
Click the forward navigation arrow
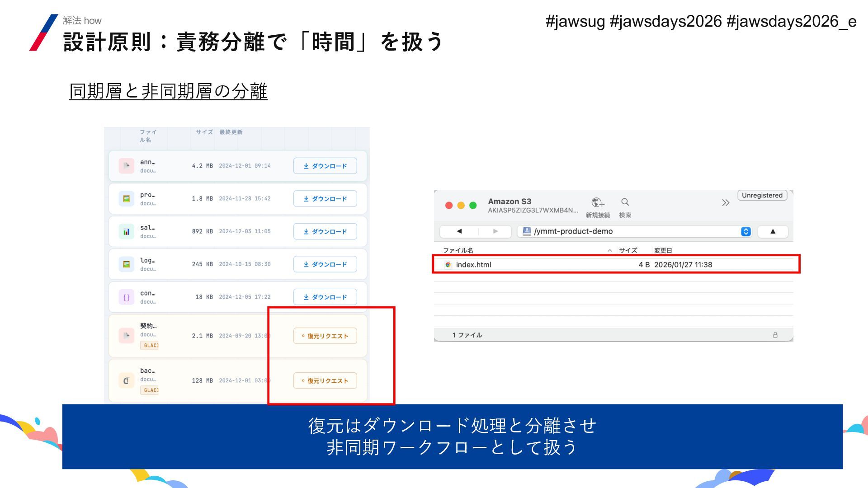(x=495, y=231)
